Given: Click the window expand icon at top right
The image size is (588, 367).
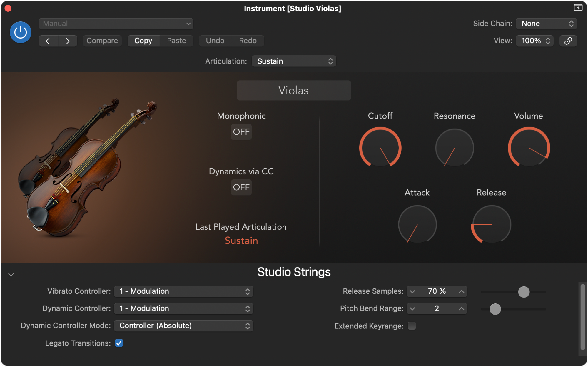Looking at the screenshot, I should click(578, 8).
